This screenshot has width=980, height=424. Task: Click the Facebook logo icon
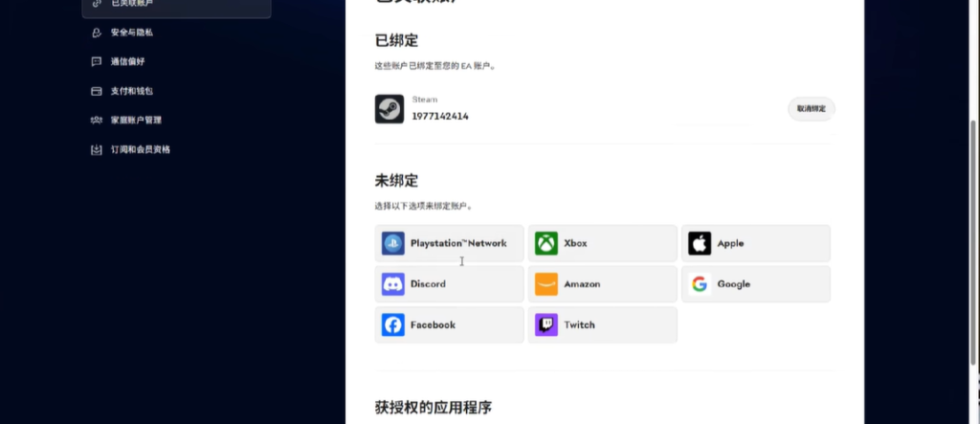(x=393, y=325)
